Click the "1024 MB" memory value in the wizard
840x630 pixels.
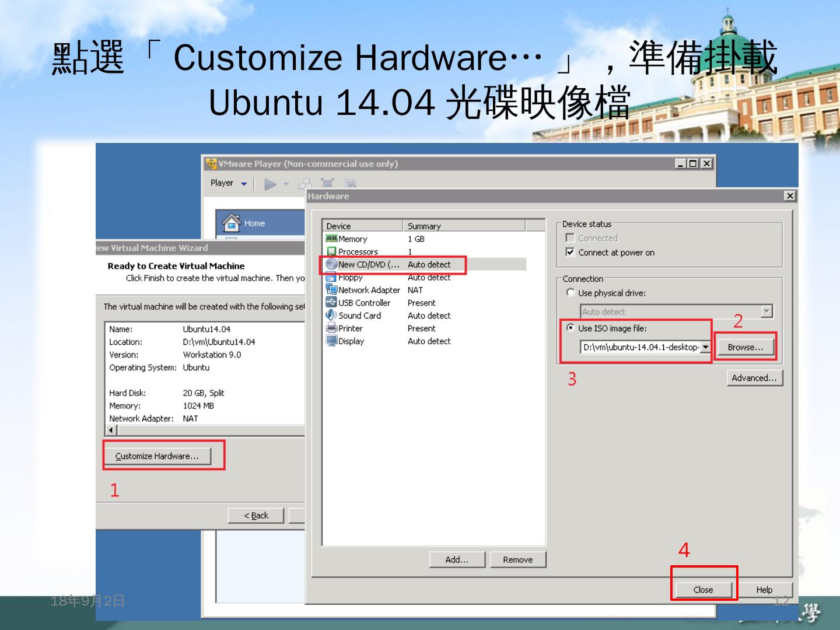[198, 406]
